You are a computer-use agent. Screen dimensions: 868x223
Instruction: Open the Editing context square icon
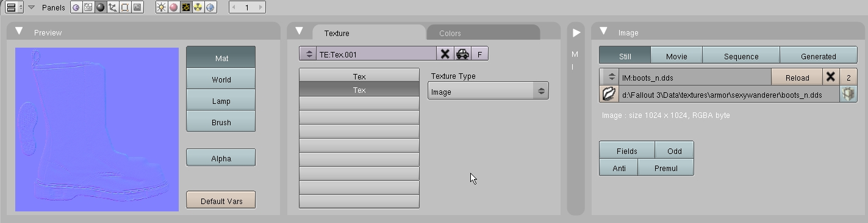coord(125,7)
